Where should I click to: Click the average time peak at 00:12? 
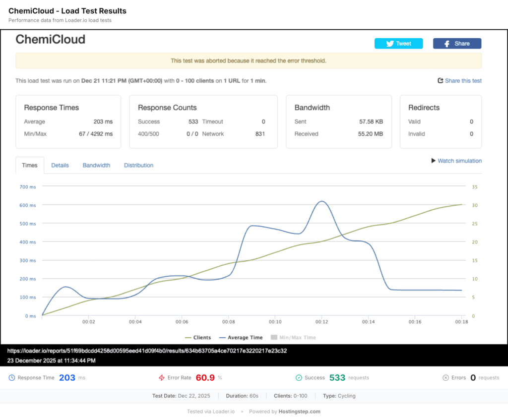pyautogui.click(x=322, y=201)
